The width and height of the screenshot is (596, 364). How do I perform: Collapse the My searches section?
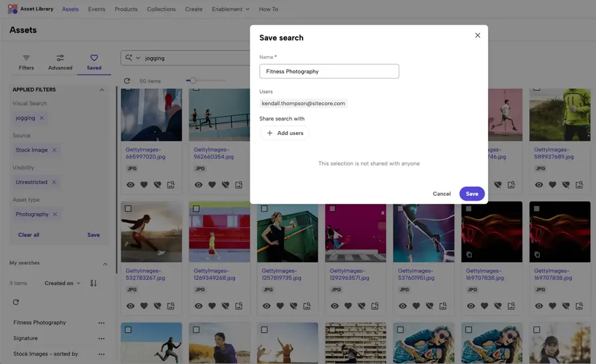click(105, 263)
